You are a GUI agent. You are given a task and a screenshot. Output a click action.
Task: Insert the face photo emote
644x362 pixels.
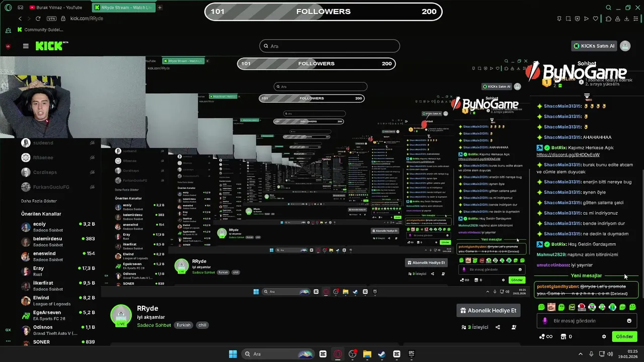[x=551, y=307]
